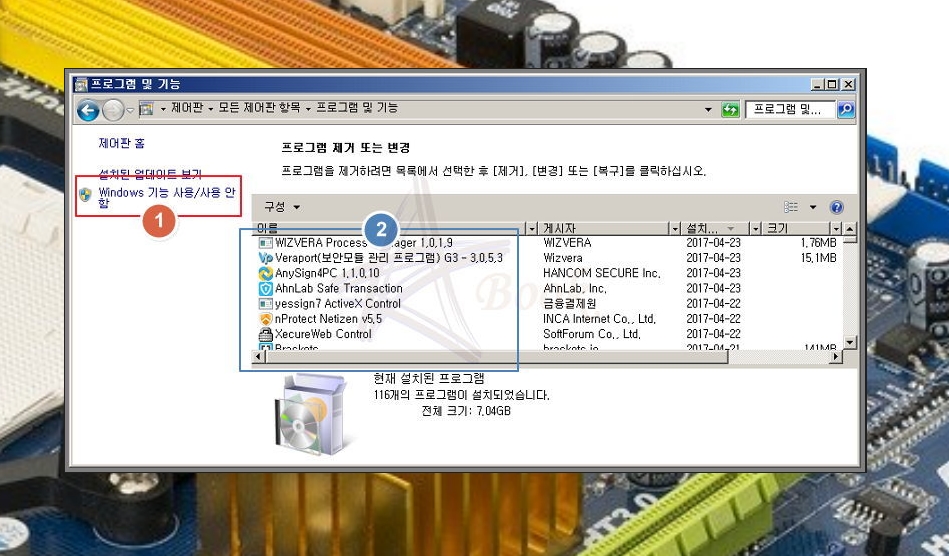Screen dimensions: 949x556
Task: Click the 1.76MB size cell
Action: pos(819,243)
